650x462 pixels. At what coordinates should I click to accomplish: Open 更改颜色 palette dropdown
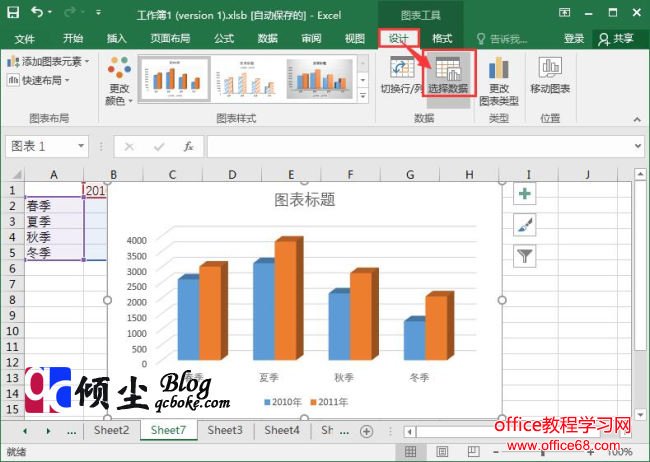[x=119, y=81]
